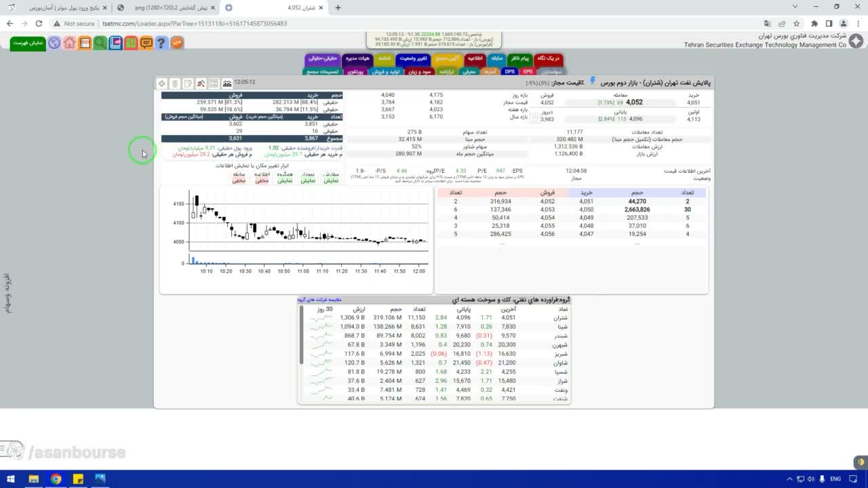Click the 30-day sparkline for شتران

(321, 317)
